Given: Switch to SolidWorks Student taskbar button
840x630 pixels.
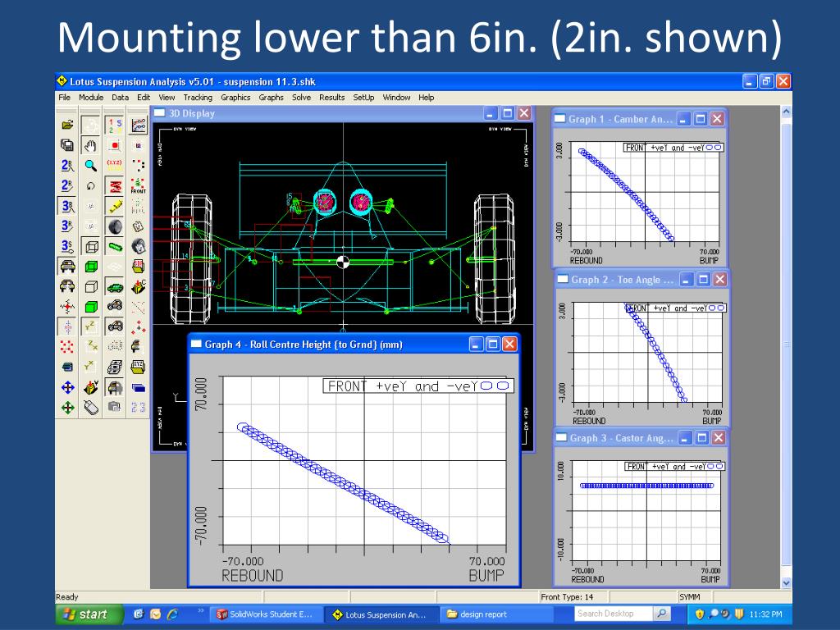Looking at the screenshot, I should click(267, 614).
